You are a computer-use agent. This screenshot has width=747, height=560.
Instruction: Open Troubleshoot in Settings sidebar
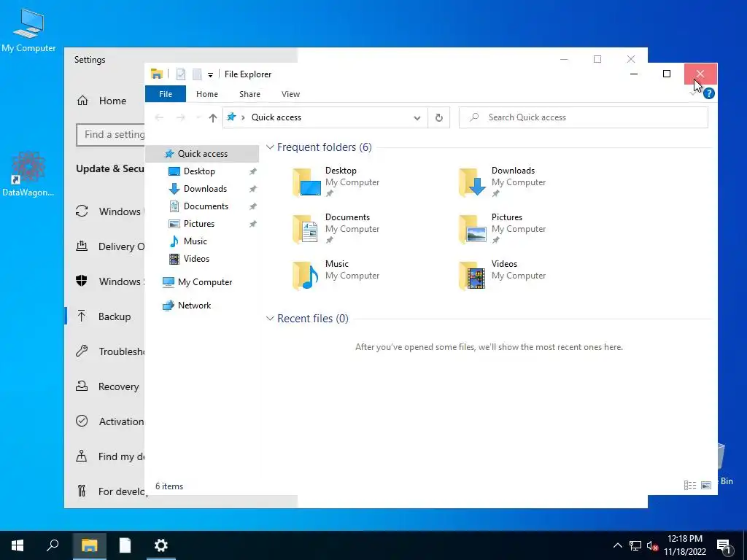[x=109, y=351]
